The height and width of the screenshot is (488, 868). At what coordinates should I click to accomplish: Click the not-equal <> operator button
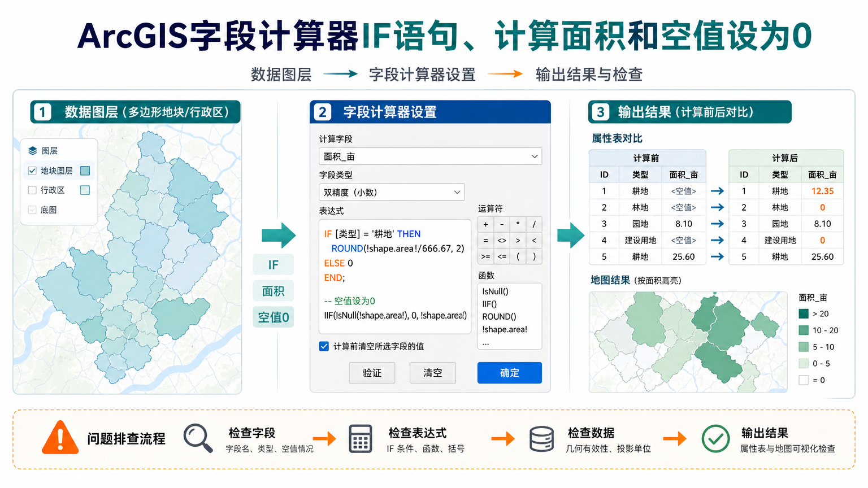point(502,240)
